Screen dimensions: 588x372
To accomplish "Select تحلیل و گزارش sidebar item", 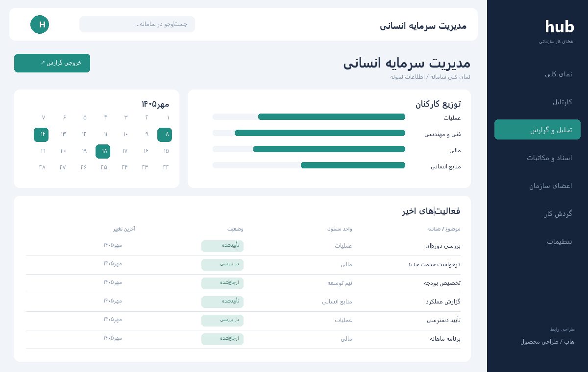I will pyautogui.click(x=538, y=130).
